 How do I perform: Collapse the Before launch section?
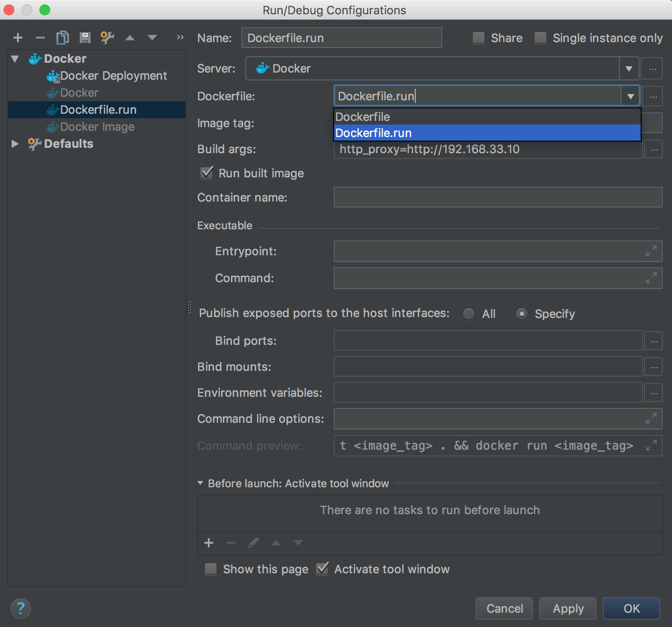[x=200, y=483]
